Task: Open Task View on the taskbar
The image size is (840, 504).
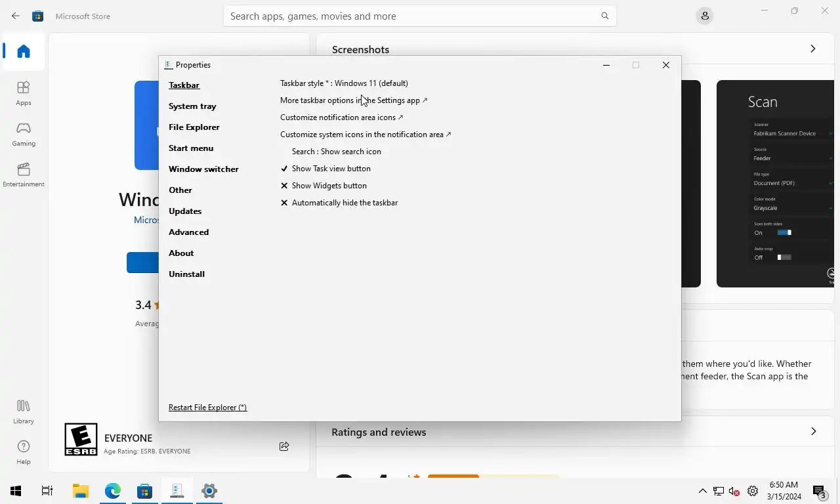Action: tap(47, 491)
